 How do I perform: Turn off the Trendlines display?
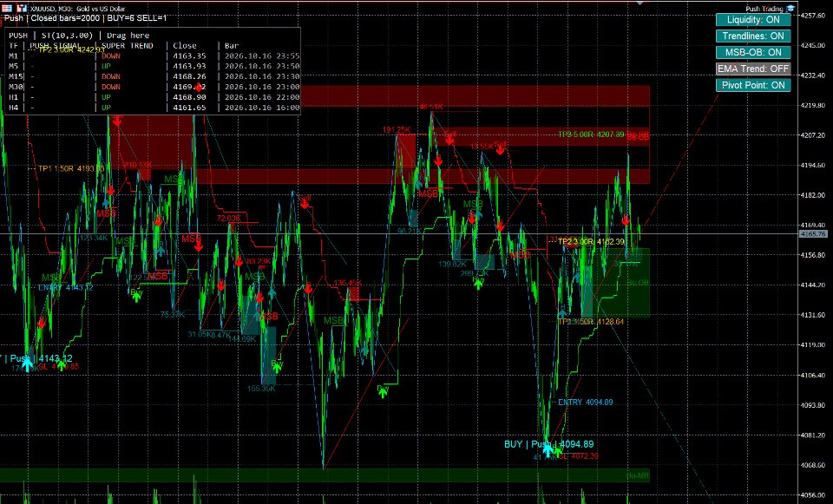coord(753,36)
